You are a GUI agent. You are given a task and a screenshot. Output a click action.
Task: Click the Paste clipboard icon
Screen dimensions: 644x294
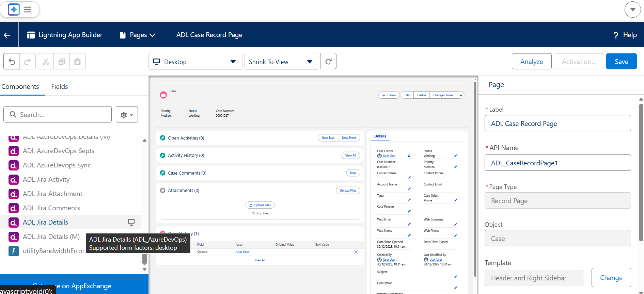(78, 62)
